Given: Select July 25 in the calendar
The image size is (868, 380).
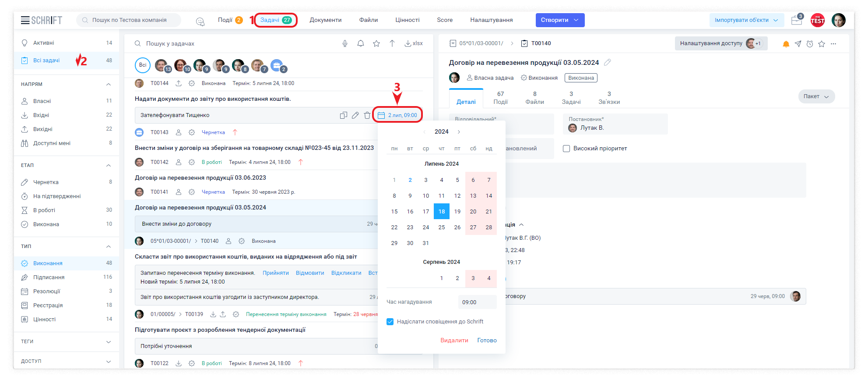Looking at the screenshot, I should tap(442, 227).
